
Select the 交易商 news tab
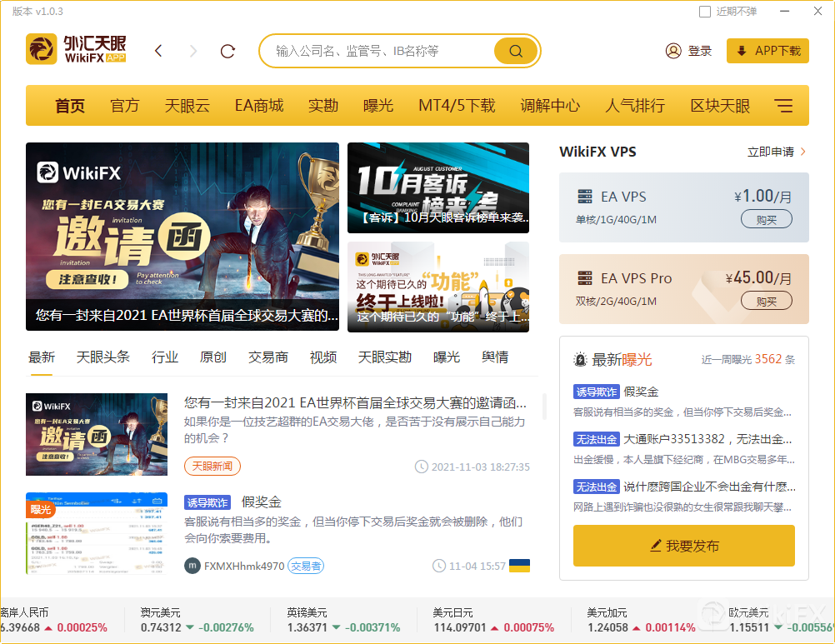(x=268, y=357)
